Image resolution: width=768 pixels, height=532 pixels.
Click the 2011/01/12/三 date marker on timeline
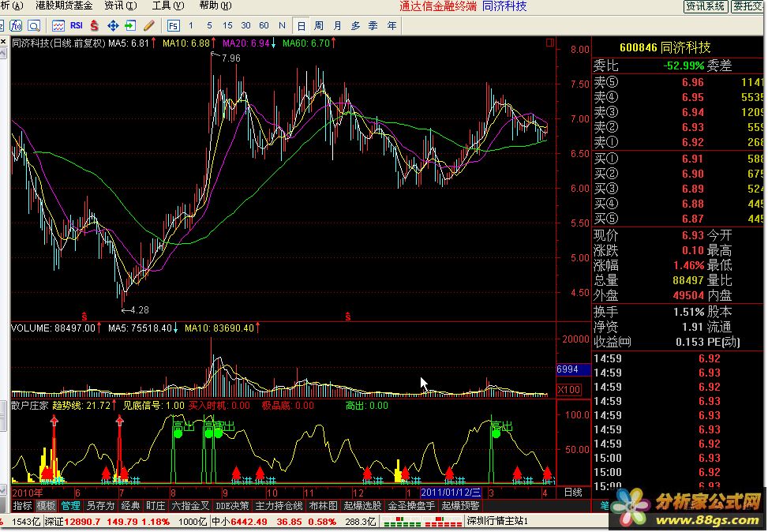[451, 493]
